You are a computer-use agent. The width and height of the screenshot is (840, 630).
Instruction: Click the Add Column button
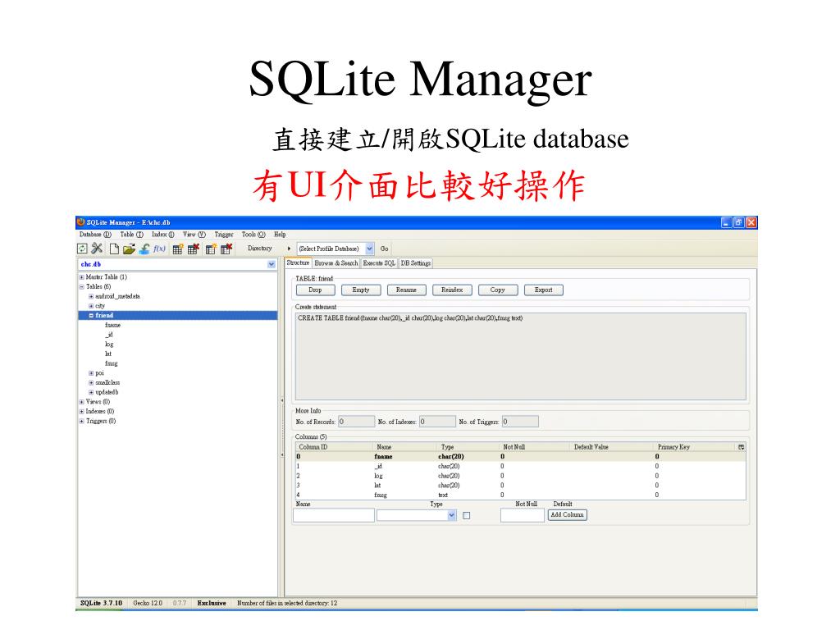(x=568, y=515)
